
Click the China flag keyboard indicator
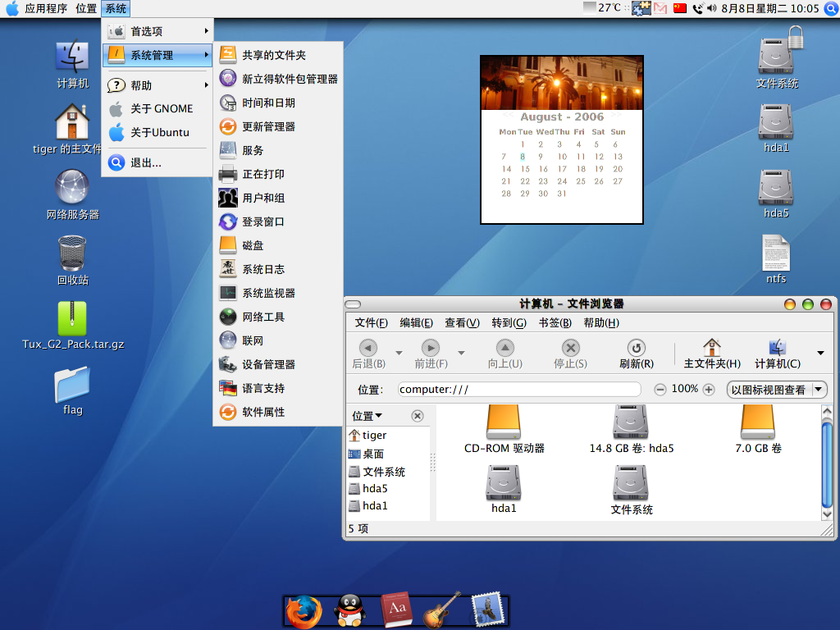click(680, 8)
